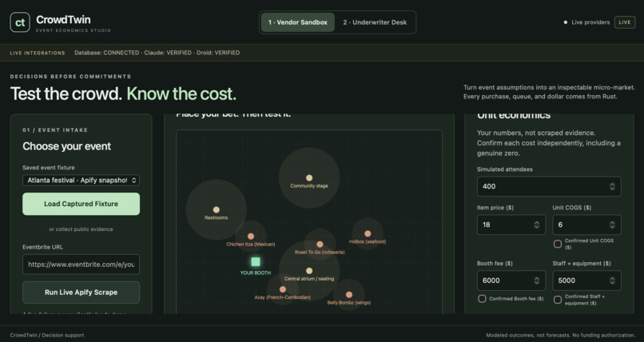Select the Azay (French-Cambodian) vendor marker

click(282, 289)
